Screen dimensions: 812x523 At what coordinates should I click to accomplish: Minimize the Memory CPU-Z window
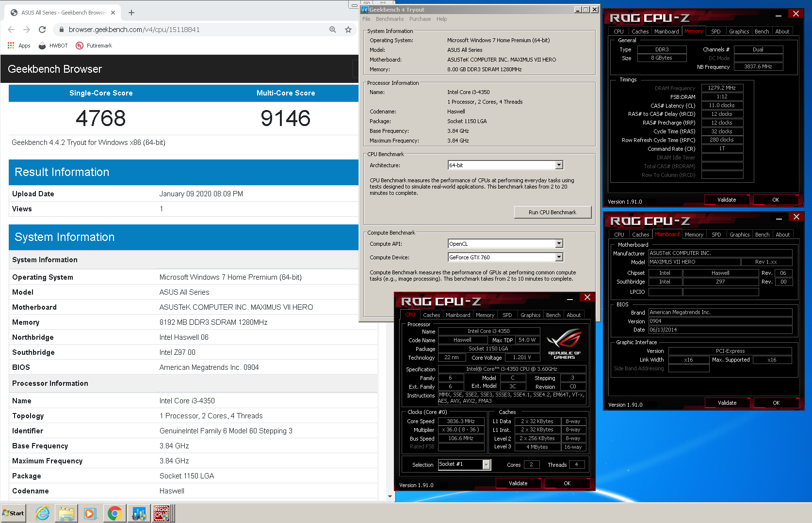779,16
